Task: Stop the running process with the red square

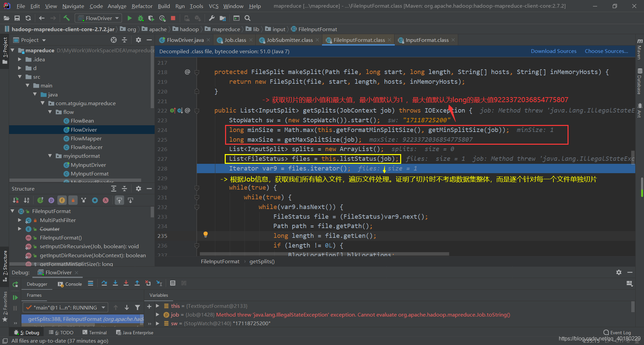Action: click(173, 18)
